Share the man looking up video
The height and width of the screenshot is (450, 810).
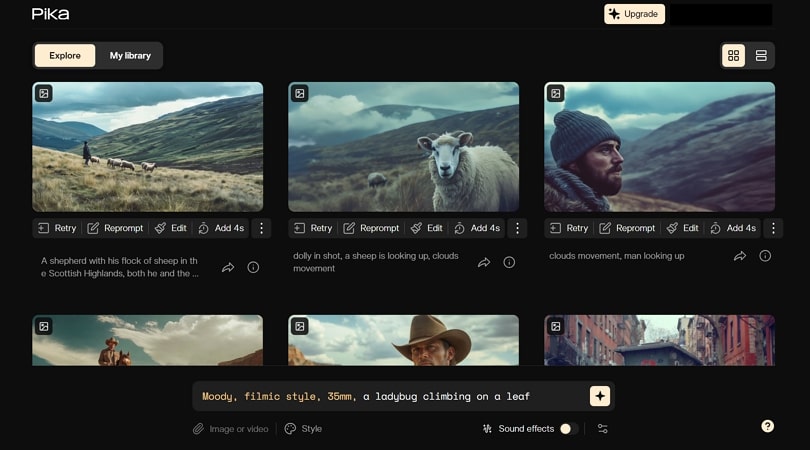(740, 256)
